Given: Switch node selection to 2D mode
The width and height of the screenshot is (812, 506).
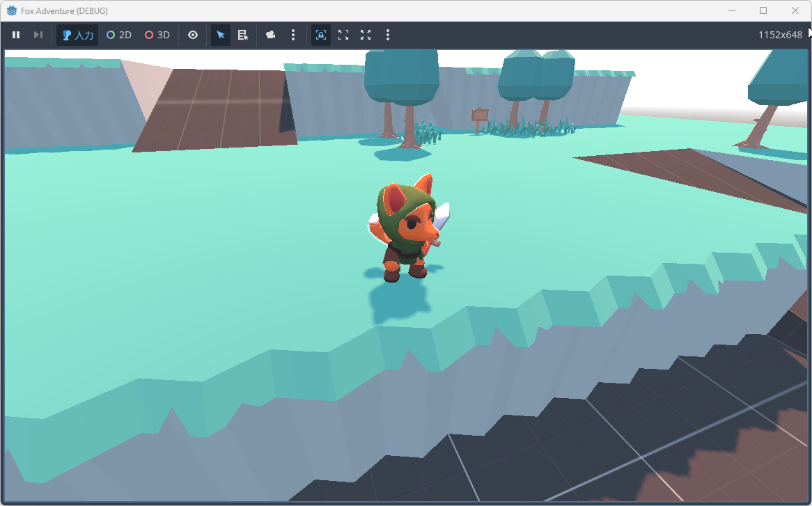Looking at the screenshot, I should coord(118,35).
